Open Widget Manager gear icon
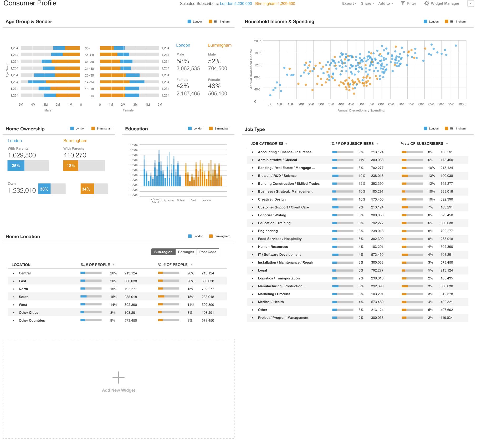Screen dimensions: 482x448 (427, 3)
